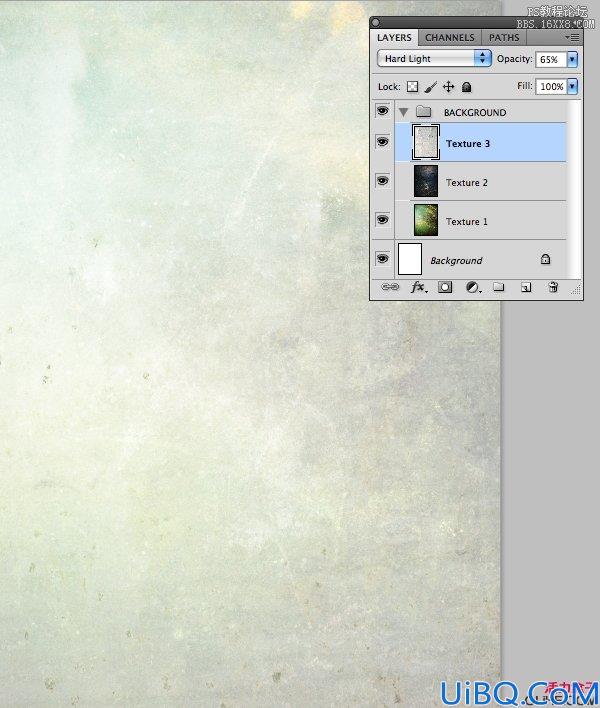Image resolution: width=600 pixels, height=708 pixels.
Task: Select the Texture 3 layer thumbnail
Action: click(x=426, y=142)
